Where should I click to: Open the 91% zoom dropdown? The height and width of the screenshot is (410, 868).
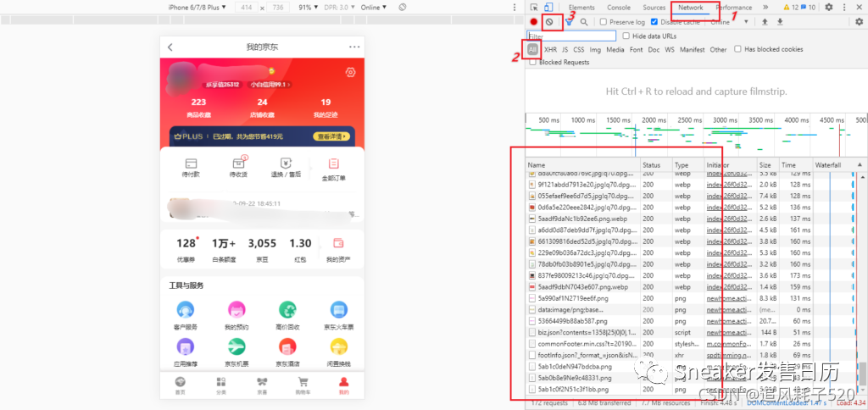pos(309,7)
